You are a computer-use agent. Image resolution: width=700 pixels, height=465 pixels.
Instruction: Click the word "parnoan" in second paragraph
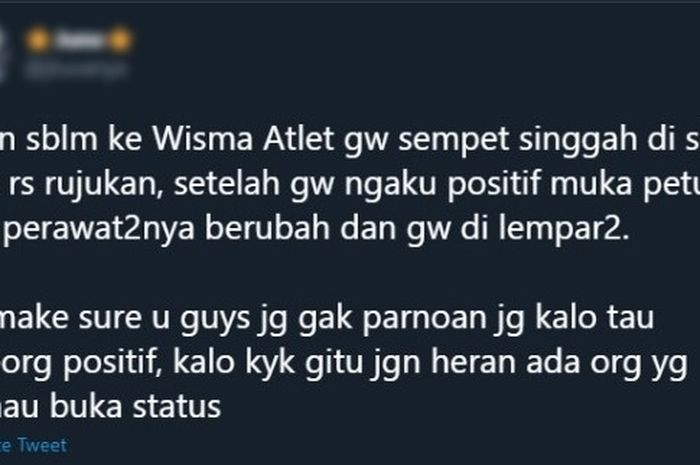click(424, 319)
